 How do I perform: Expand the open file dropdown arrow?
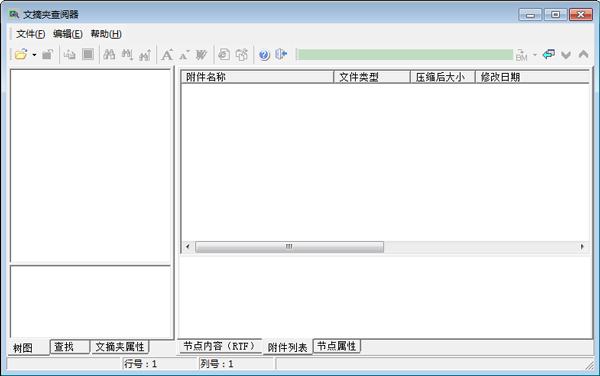pos(34,55)
